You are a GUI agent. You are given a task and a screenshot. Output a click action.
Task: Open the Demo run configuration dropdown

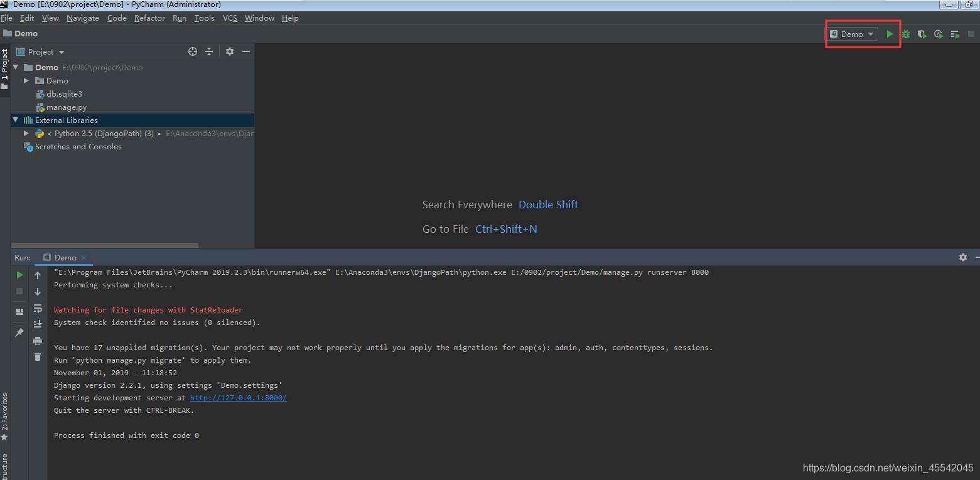coord(853,34)
